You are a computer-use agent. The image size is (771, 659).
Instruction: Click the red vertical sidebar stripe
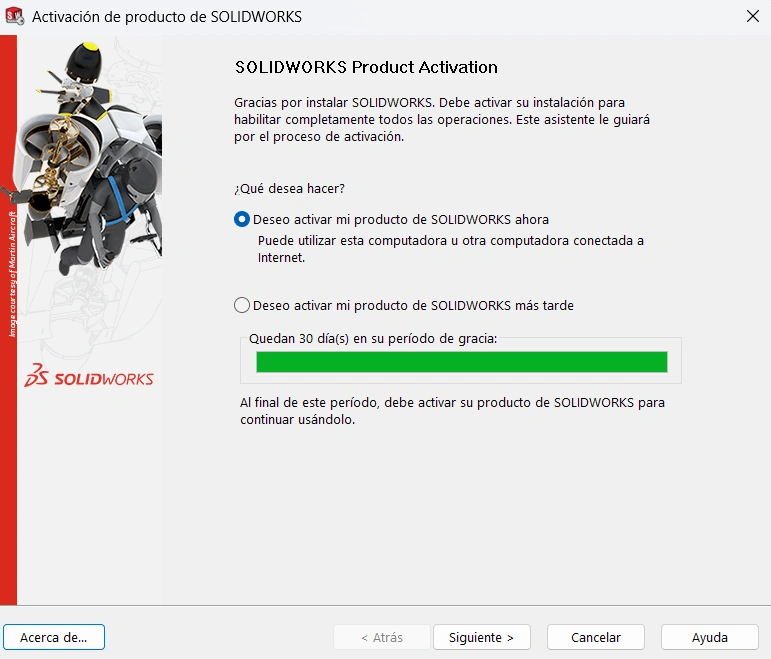click(8, 320)
